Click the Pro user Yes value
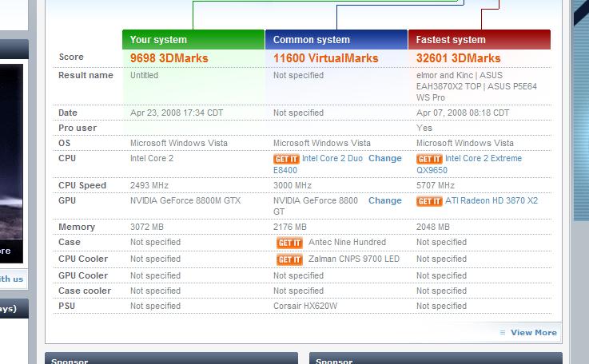 (x=424, y=128)
